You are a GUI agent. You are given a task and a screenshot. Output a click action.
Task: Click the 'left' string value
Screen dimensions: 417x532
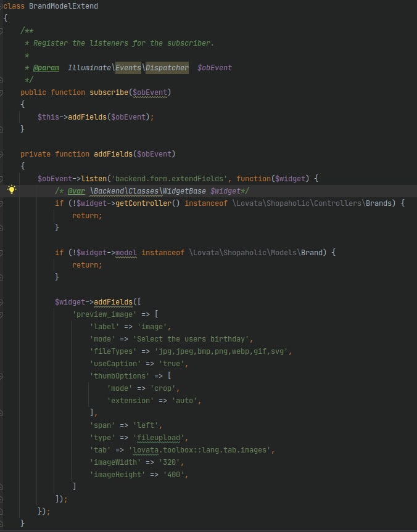pos(146,425)
